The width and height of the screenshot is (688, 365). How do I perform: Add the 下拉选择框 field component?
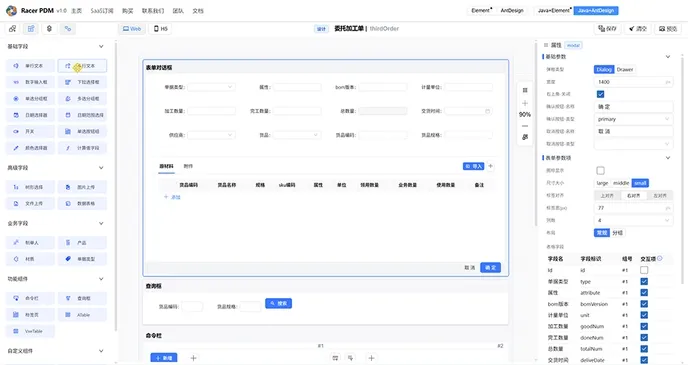(x=82, y=82)
